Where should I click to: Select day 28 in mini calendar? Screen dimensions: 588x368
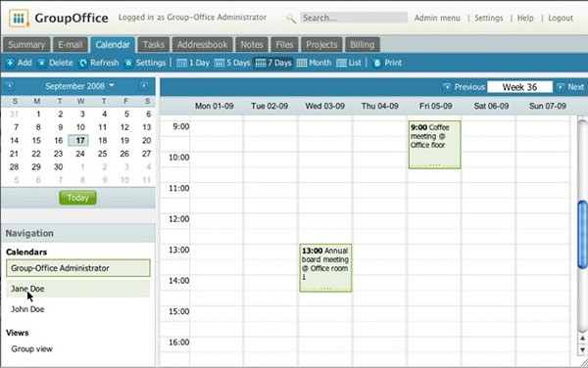[x=15, y=167]
